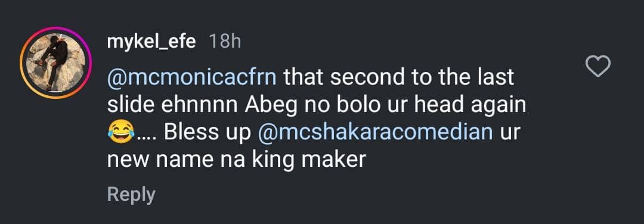Tap Reply under the comment

(x=131, y=195)
